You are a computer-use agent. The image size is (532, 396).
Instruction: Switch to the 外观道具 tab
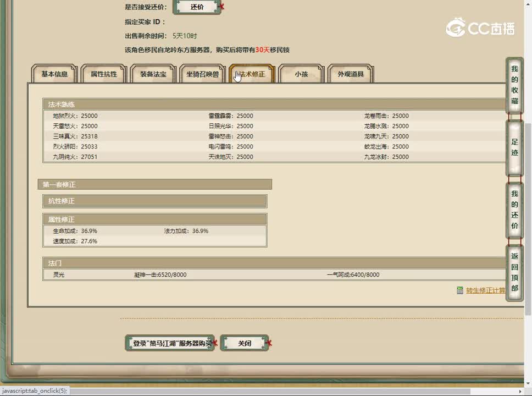tap(351, 74)
